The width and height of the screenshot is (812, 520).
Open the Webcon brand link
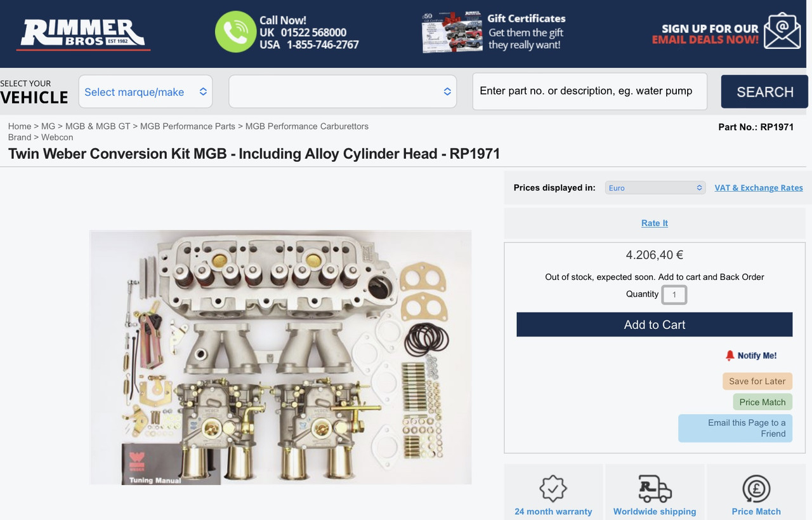tap(57, 137)
